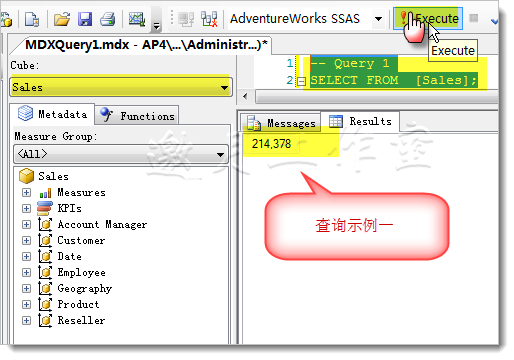This screenshot has height=360, width=514.
Task: Switch to the Functions tab
Action: pos(137,116)
